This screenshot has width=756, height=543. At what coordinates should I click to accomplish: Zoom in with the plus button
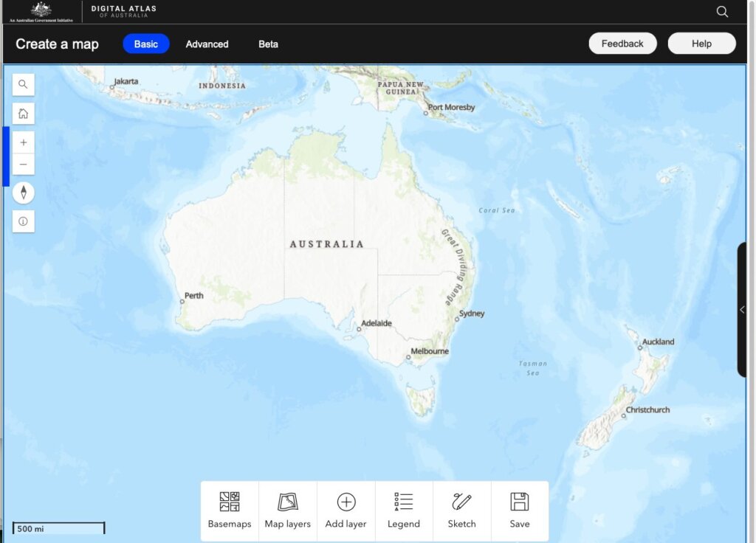(23, 142)
